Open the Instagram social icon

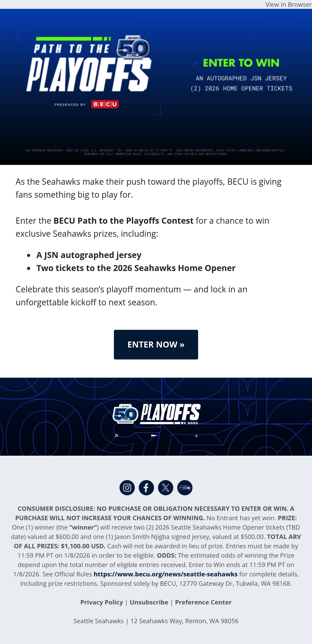(127, 488)
